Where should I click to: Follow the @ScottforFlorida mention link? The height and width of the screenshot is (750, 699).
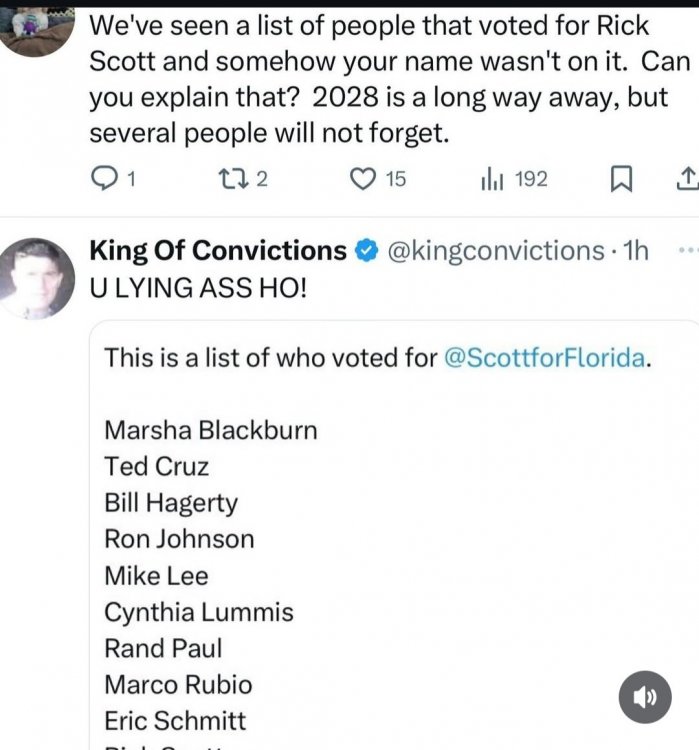[544, 357]
